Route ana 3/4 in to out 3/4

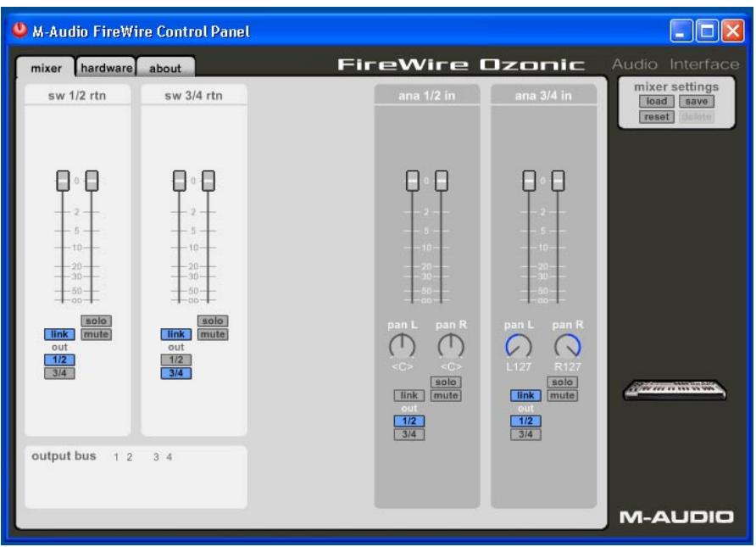point(525,434)
